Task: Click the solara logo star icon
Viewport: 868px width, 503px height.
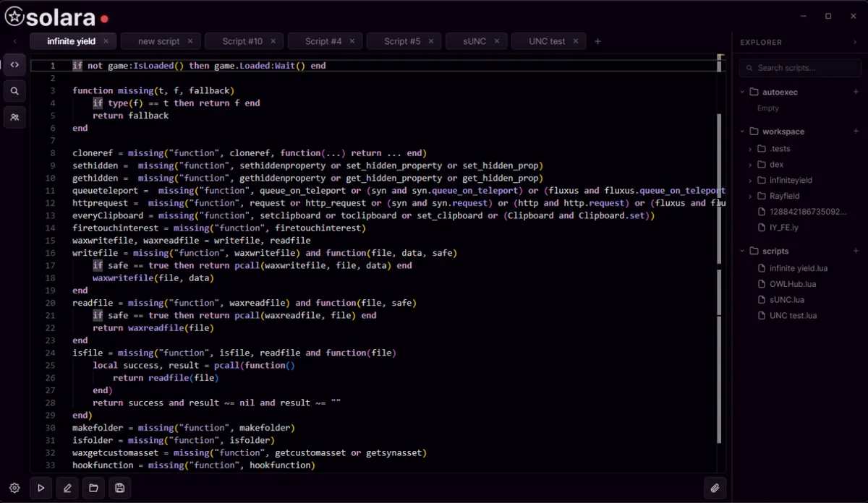Action: click(14, 17)
